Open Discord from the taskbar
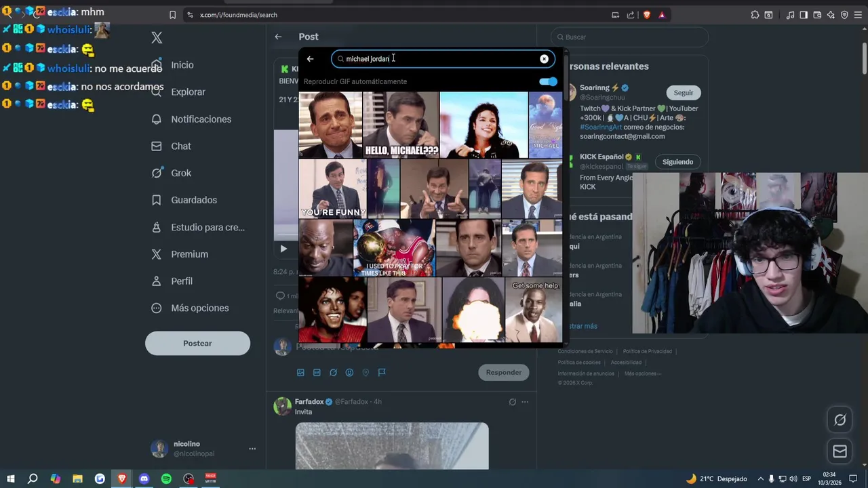Screen dimensions: 868x488 tap(144, 479)
